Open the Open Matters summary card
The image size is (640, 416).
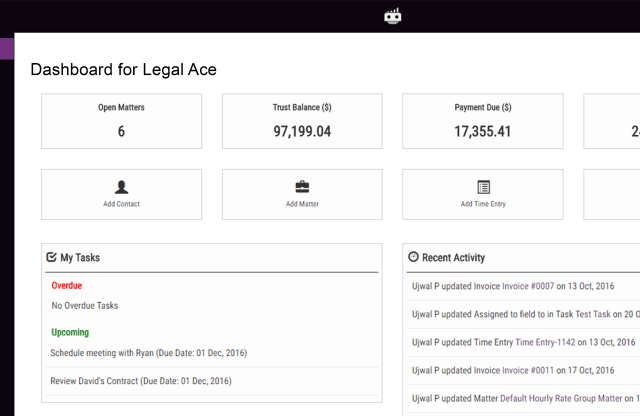click(121, 121)
